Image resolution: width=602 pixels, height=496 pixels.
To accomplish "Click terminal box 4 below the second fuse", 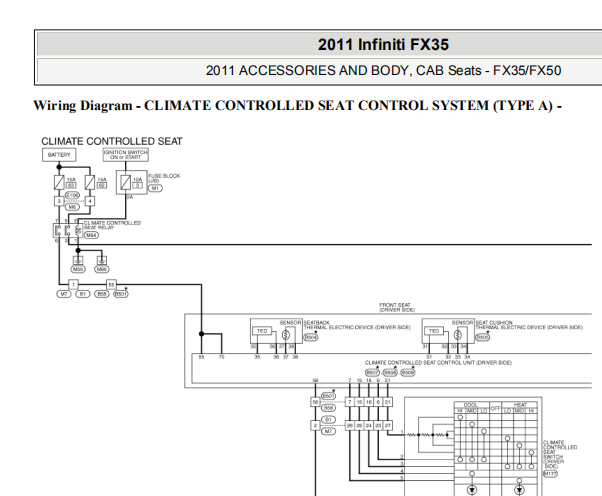I will [x=89, y=201].
